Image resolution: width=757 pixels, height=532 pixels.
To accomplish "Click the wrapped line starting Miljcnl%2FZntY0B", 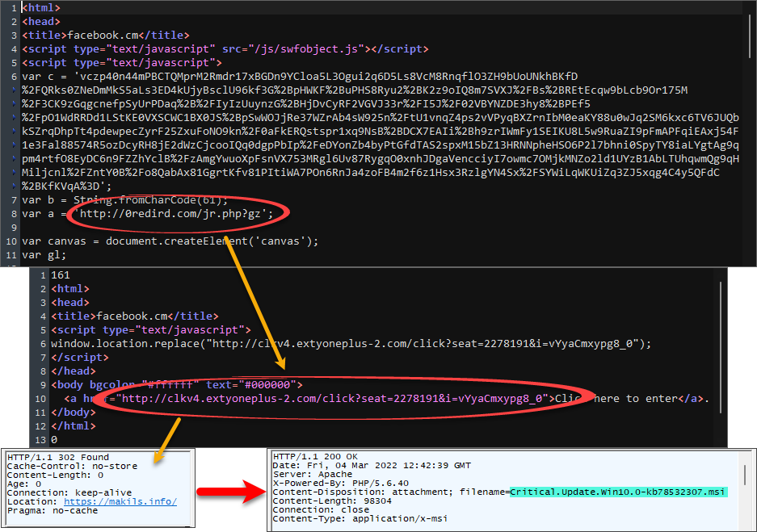I will click(x=370, y=173).
